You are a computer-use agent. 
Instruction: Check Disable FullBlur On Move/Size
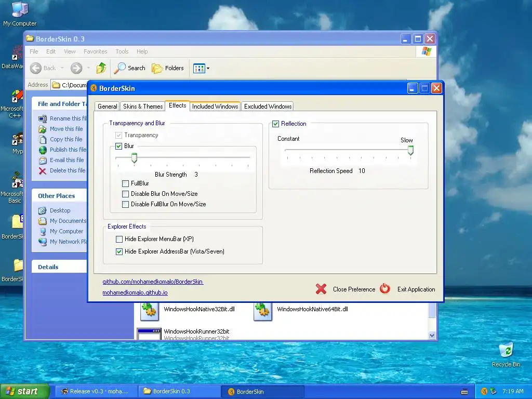point(126,204)
